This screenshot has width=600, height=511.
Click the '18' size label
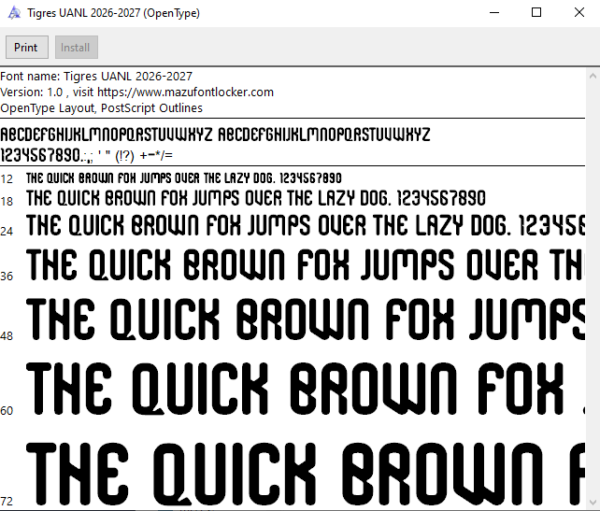click(7, 201)
